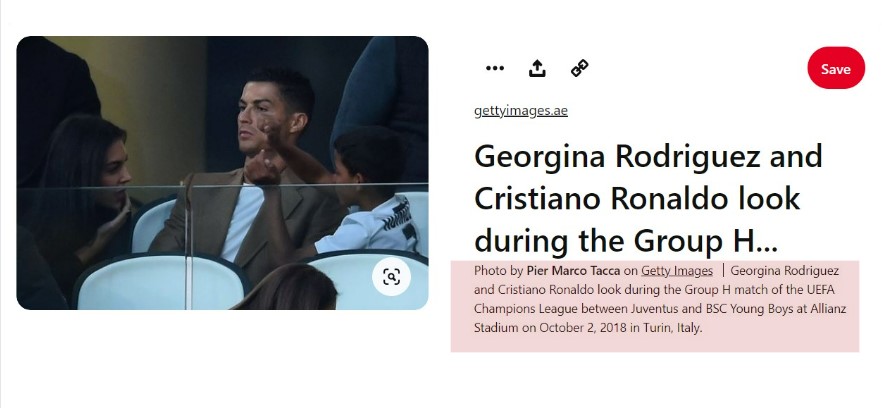
Task: Expand the truncated title at the ellipsis
Action: tap(760, 241)
